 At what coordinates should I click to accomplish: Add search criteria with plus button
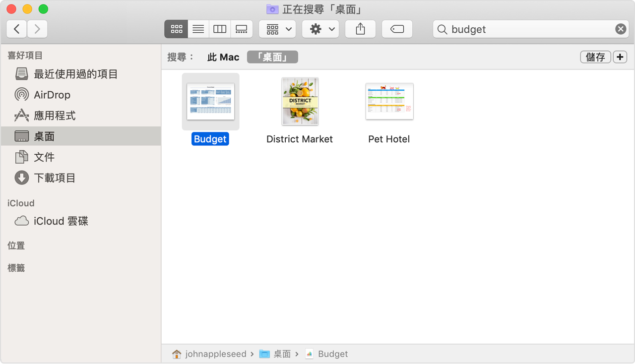point(620,57)
